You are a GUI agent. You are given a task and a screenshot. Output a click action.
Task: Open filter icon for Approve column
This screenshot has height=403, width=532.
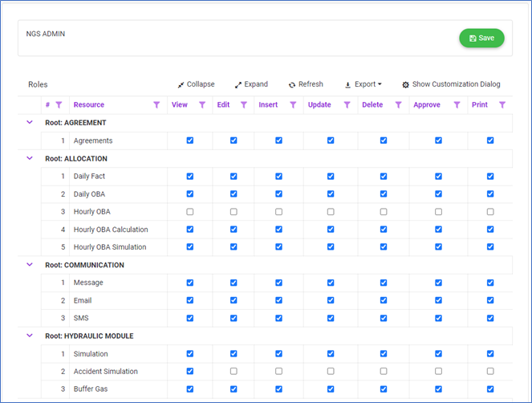457,105
